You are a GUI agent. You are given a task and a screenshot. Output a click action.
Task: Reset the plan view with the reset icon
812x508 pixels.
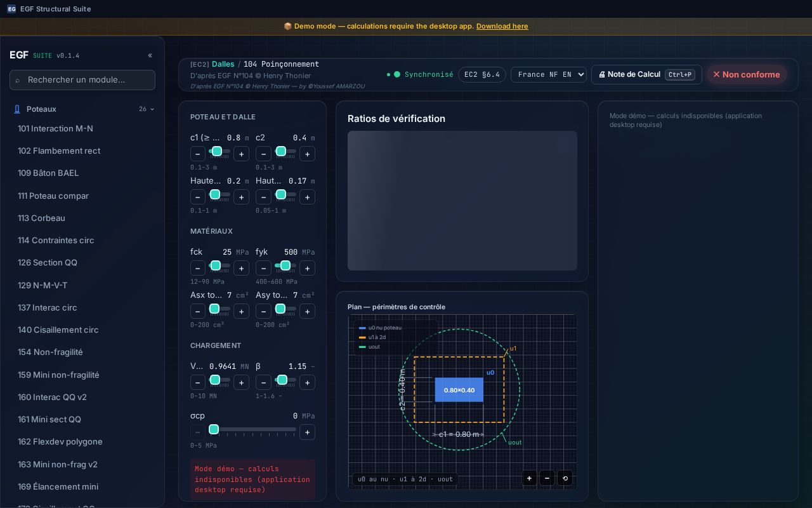point(565,478)
